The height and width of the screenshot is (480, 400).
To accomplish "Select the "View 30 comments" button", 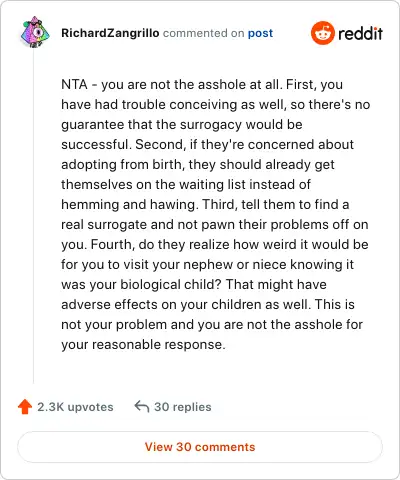I will [200, 447].
